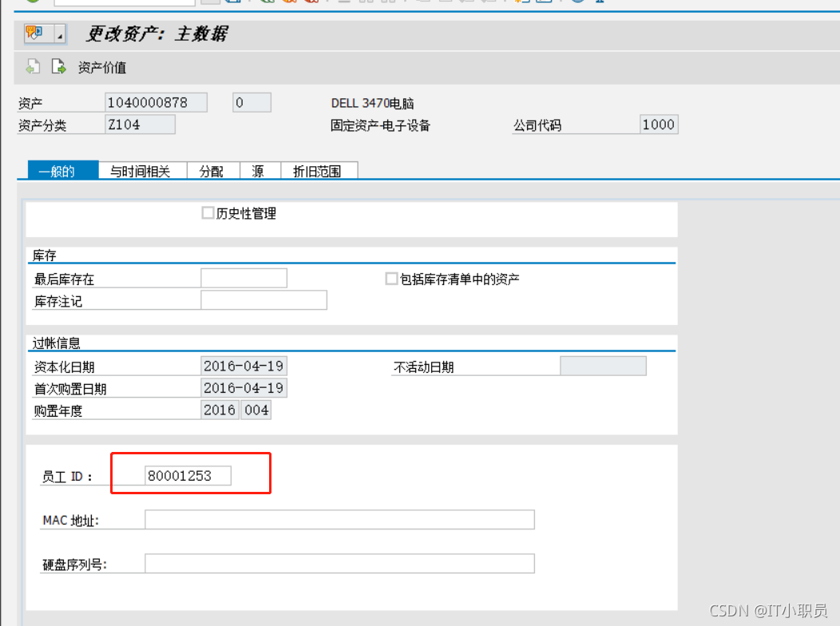Click the DELL 3470电脑 description text

click(373, 103)
